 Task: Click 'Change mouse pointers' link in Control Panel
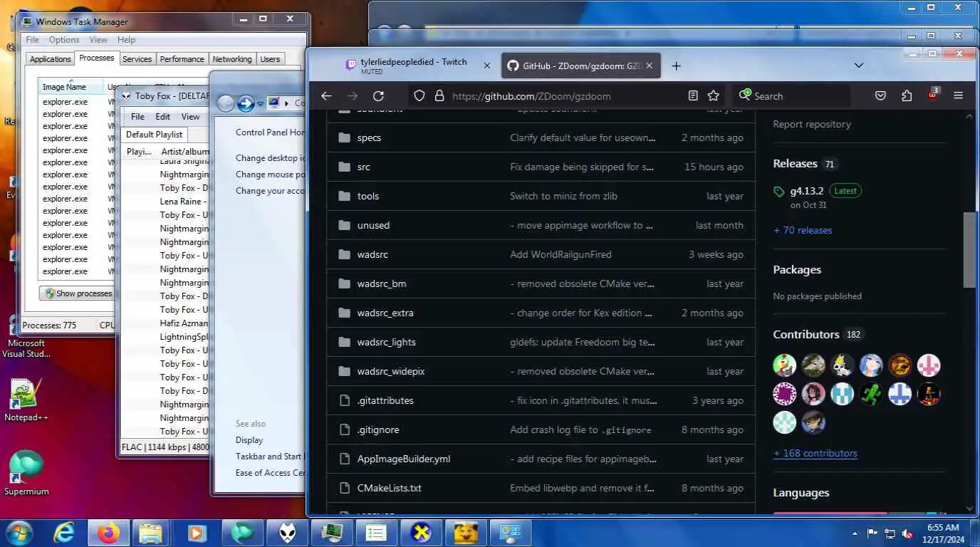[270, 174]
